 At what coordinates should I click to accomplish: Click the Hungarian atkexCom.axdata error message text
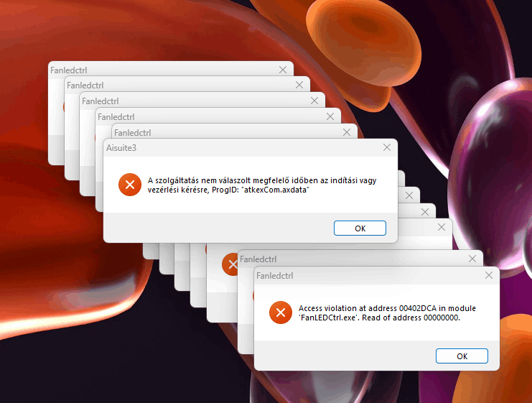pyautogui.click(x=262, y=185)
